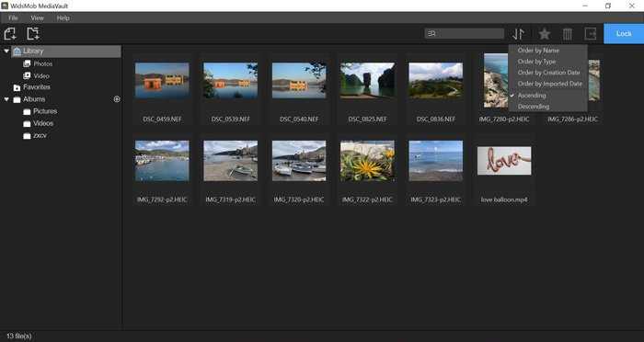
Task: Select DSC_0539.NEF thumbnail
Action: click(230, 81)
